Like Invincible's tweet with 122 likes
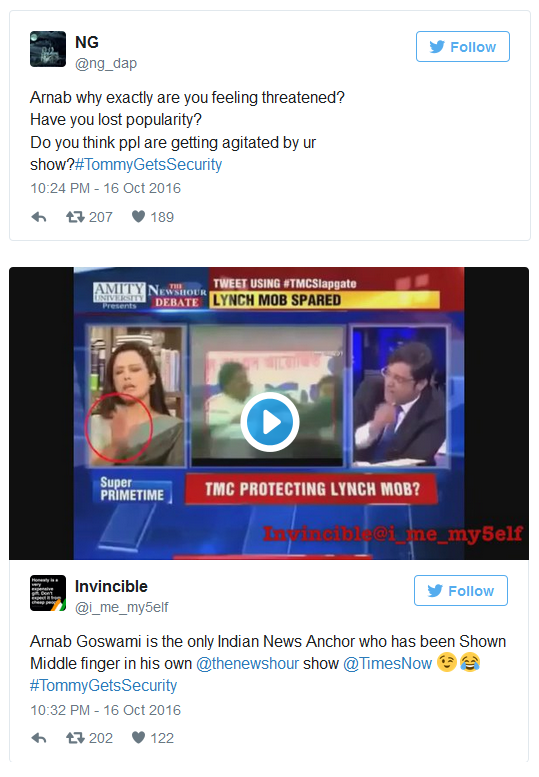539x777 pixels. click(x=153, y=738)
